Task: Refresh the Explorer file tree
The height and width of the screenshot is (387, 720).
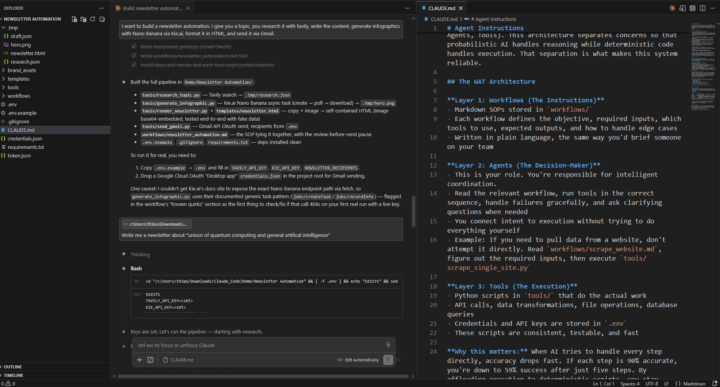Action: tap(93, 19)
